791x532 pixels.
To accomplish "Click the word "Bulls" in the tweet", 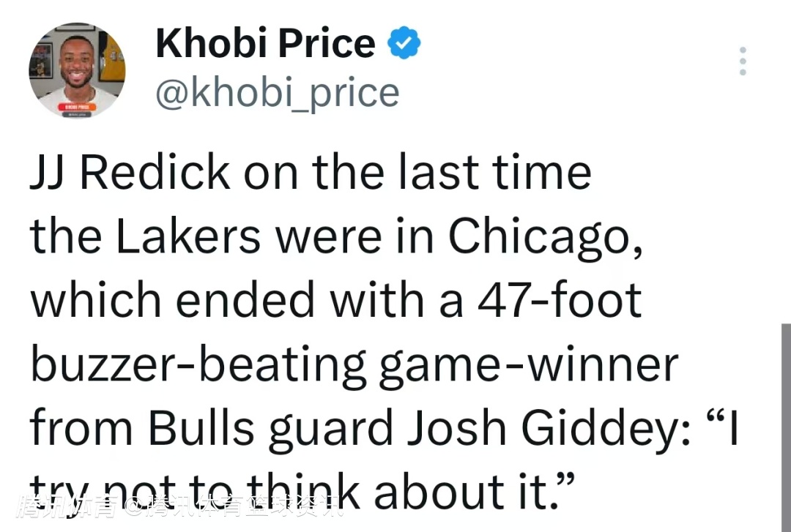I will 201,427.
